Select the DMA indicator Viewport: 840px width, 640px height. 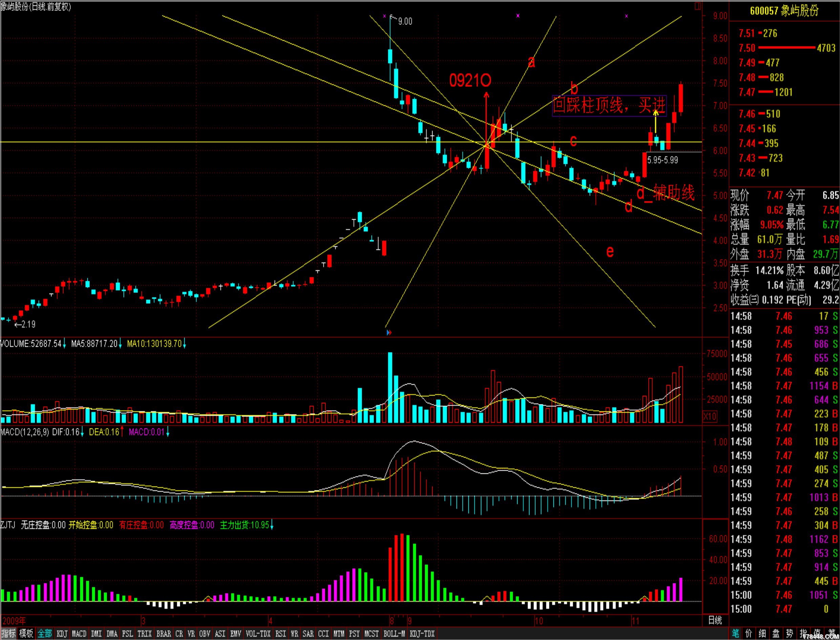click(112, 634)
